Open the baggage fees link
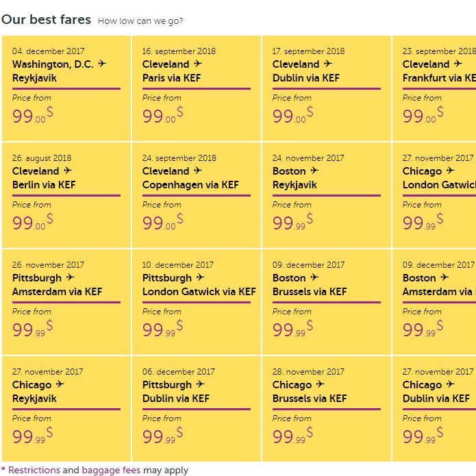This screenshot has height=476, width=476. tap(112, 471)
